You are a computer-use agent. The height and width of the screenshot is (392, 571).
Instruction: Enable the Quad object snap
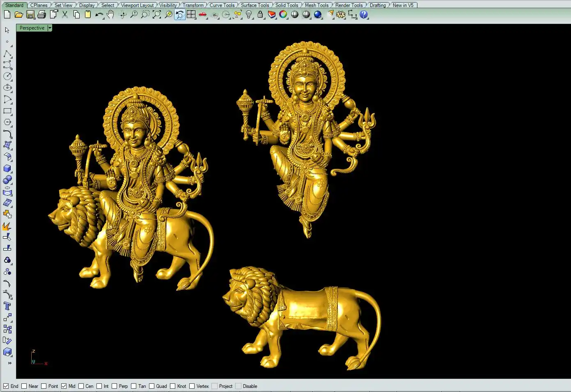coord(152,386)
